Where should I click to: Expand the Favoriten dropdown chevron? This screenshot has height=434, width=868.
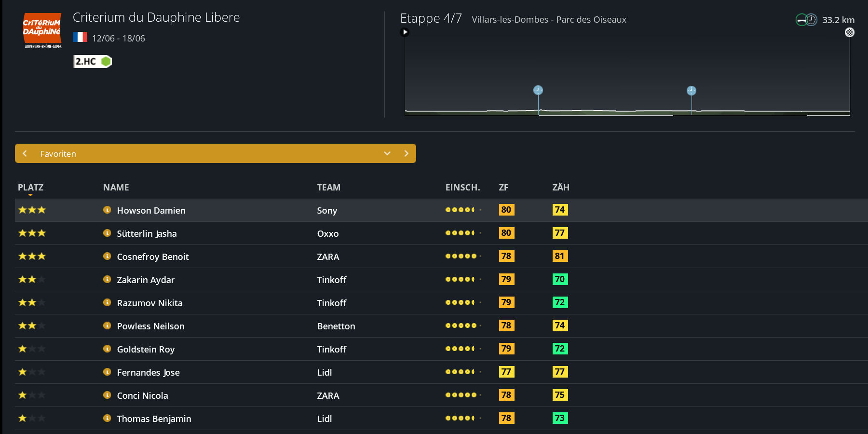[387, 153]
